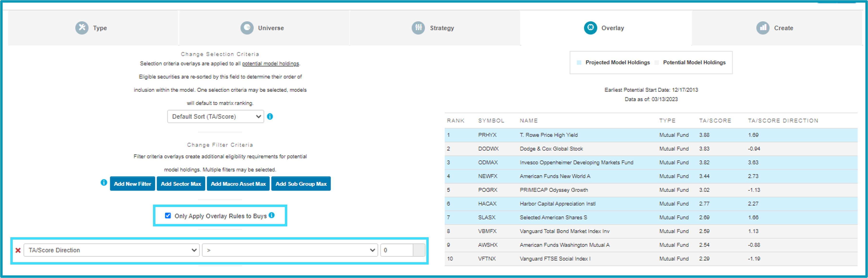Sort by TA/SCORE DIRECTION column header
Viewport: 868px width, 278px height.
(783, 120)
